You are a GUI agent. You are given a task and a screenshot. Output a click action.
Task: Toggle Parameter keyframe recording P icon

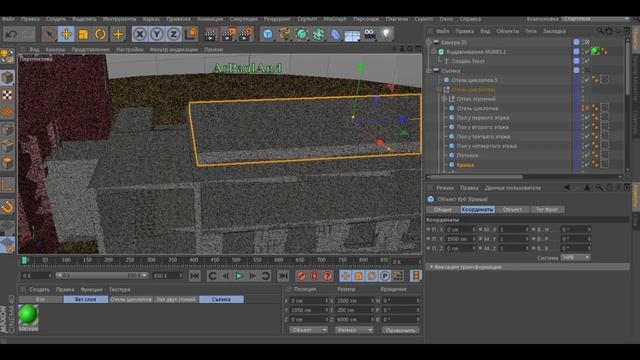[x=385, y=276]
